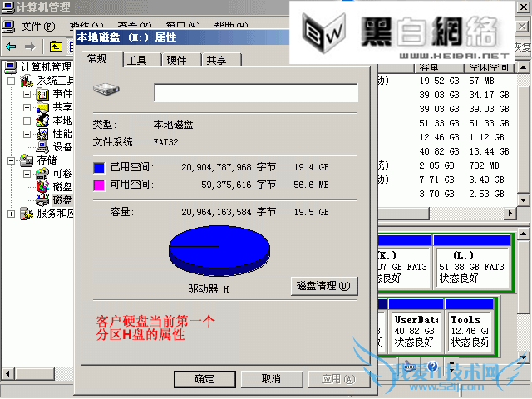Select the 计算机管理 root tree node
Image resolution: width=532 pixels, height=399 pixels.
click(46, 67)
